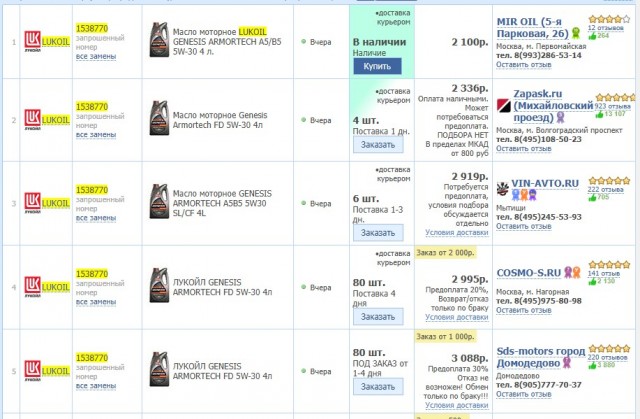Click 'все замены' link in row 2
The image size is (640, 419).
pos(96,135)
